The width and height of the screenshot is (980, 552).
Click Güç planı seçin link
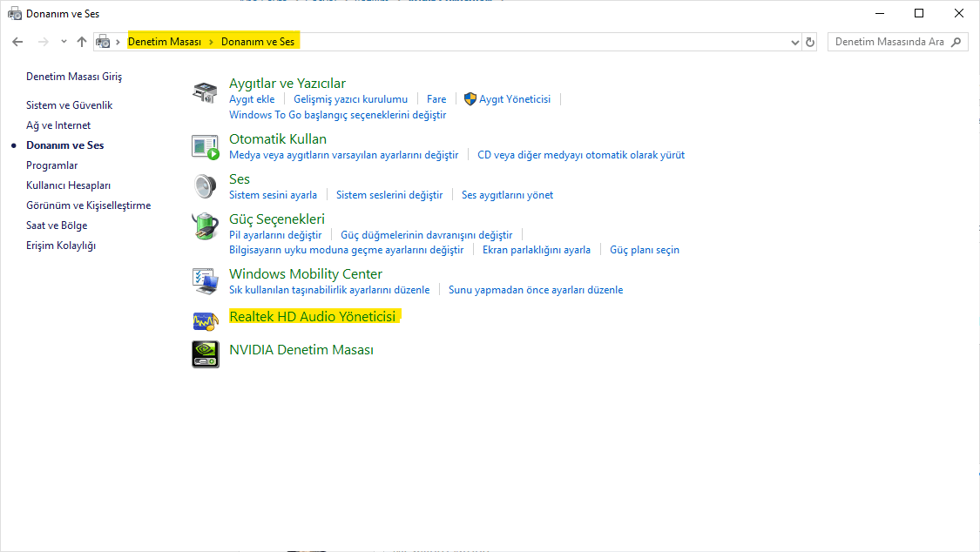coord(645,250)
